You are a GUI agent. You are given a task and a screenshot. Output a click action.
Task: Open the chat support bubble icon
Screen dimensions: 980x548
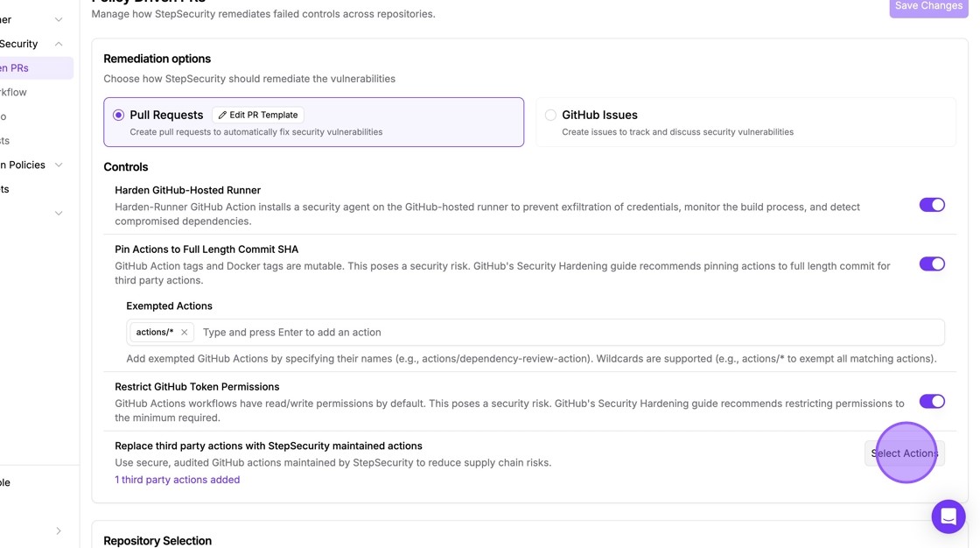click(948, 516)
